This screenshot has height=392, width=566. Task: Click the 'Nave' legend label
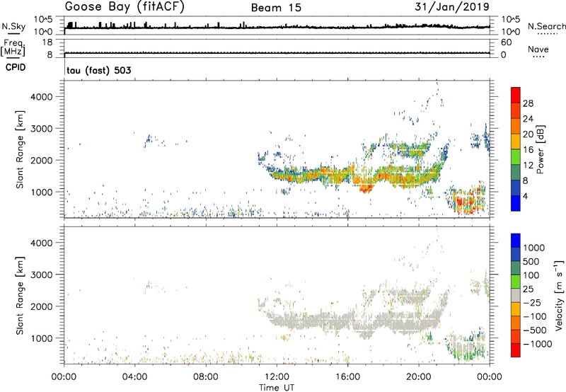[538, 50]
